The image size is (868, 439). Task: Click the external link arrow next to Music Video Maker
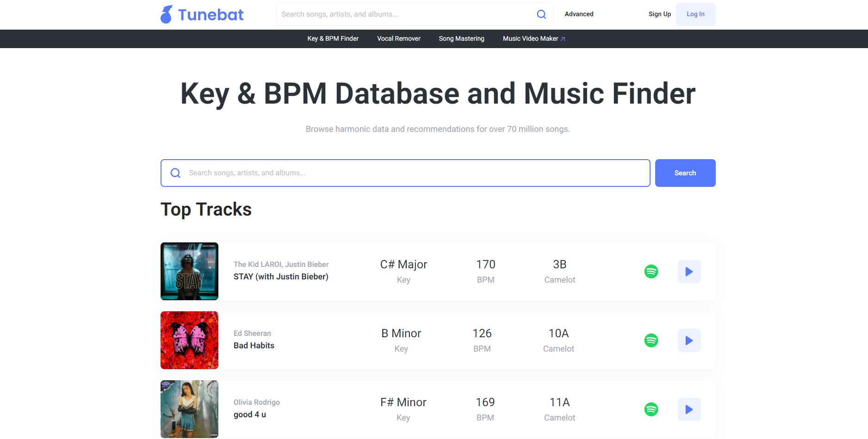pos(563,39)
